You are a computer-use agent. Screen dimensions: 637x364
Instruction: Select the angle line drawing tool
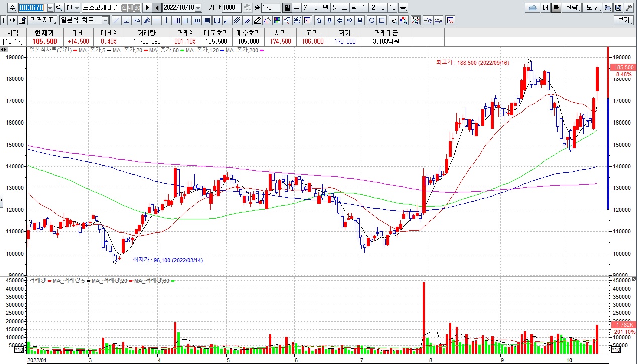(x=126, y=20)
